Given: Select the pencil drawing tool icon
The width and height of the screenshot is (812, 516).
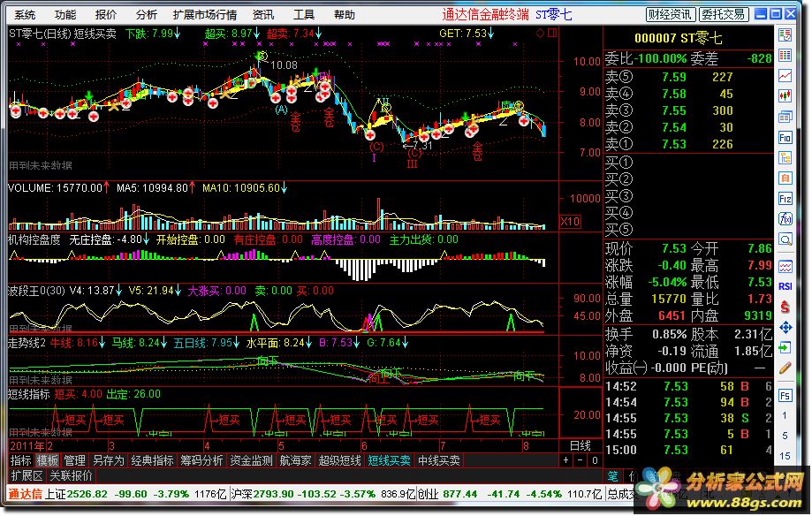Looking at the screenshot, I should coord(785,368).
